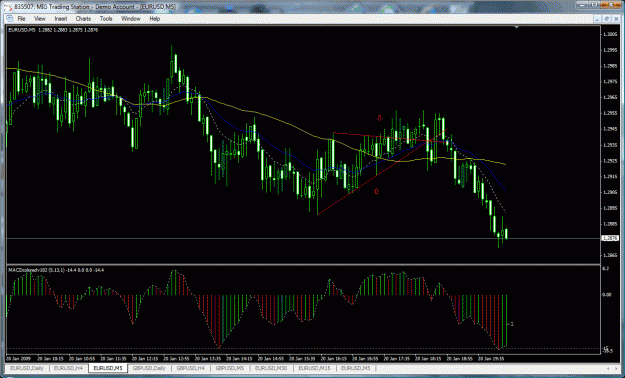Click the EURUSD,M5 price header text
This screenshot has height=378, width=625.
coord(53,30)
